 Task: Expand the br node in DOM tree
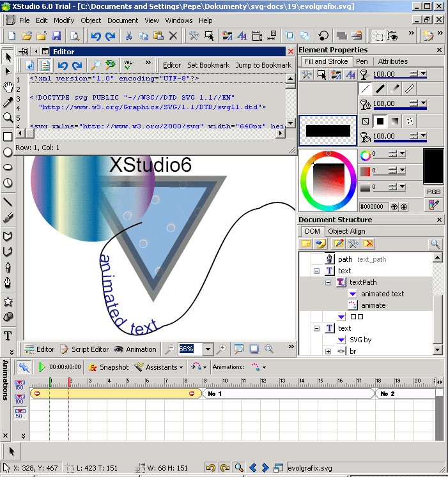pos(328,351)
